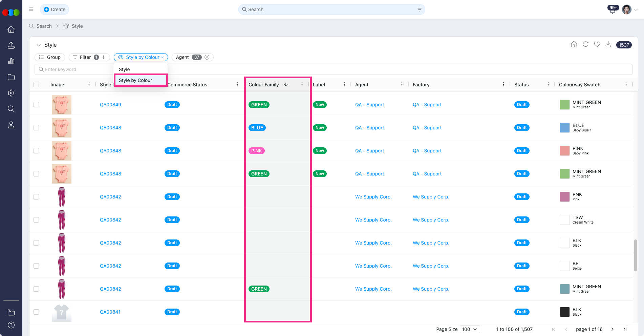Screen dimensions: 644x336
Task: Check the first QA00849 row checkbox
Action: pos(36,105)
